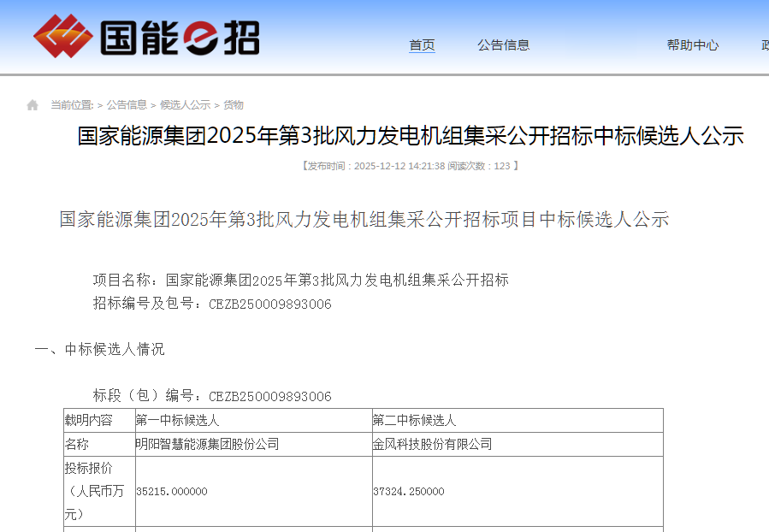Click the 金风科技股份有限公司 cell

[x=518, y=444]
